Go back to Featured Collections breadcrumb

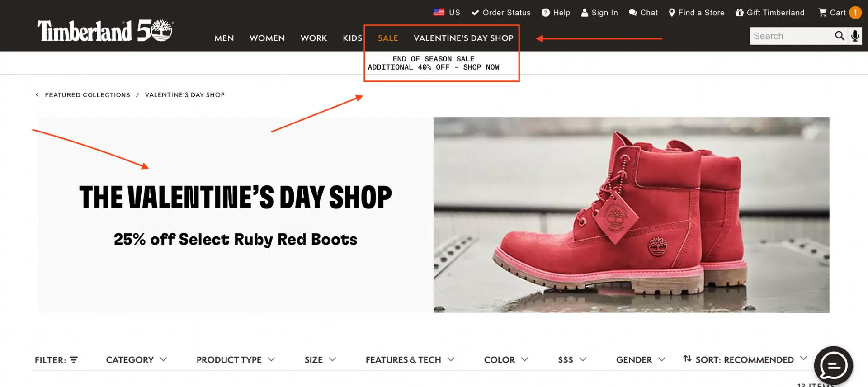tap(87, 95)
